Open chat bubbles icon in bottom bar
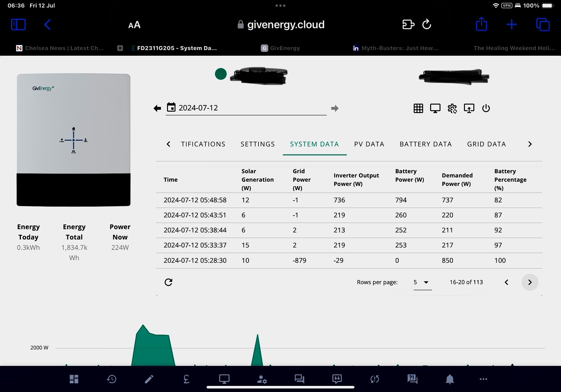This screenshot has width=561, height=392. coord(299,379)
